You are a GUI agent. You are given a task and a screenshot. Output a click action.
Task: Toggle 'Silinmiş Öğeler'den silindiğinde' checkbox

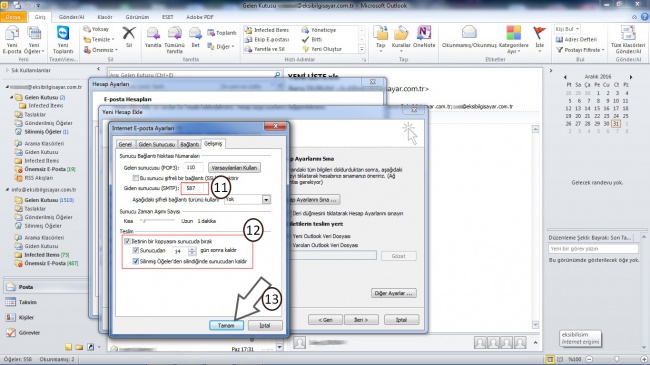[136, 261]
